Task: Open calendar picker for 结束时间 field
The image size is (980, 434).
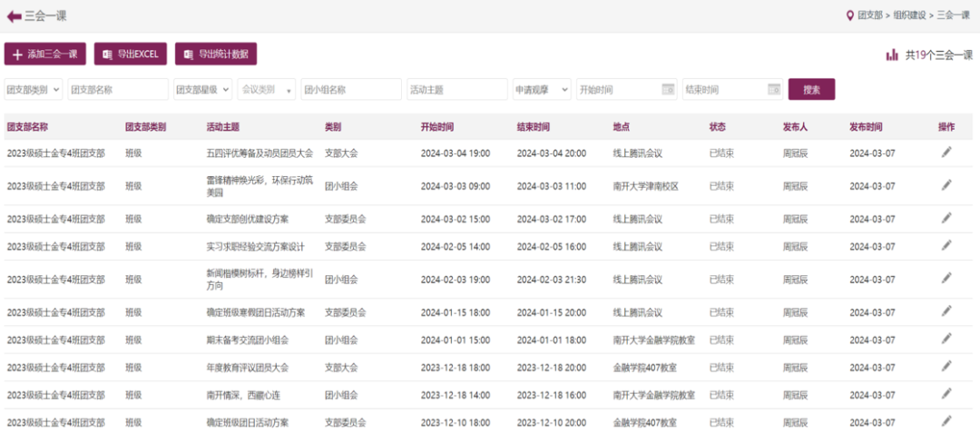Action: 774,89
